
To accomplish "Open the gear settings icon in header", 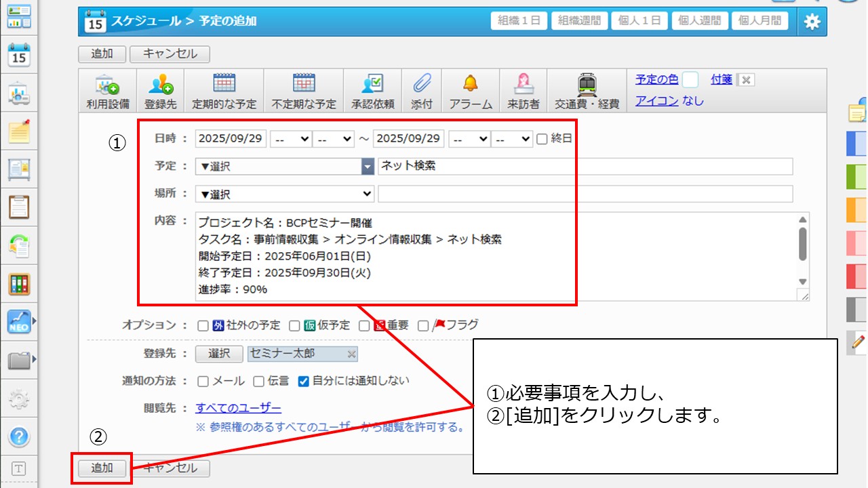I will 812,22.
